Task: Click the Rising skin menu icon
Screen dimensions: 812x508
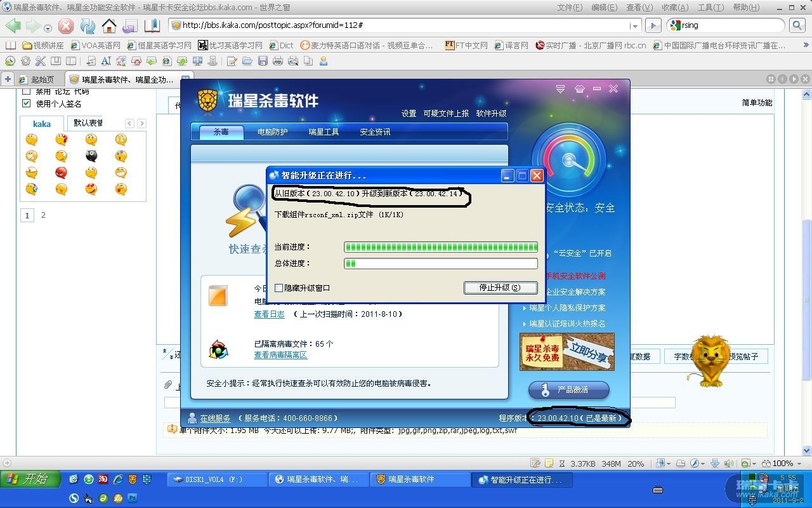Action: pyautogui.click(x=579, y=89)
